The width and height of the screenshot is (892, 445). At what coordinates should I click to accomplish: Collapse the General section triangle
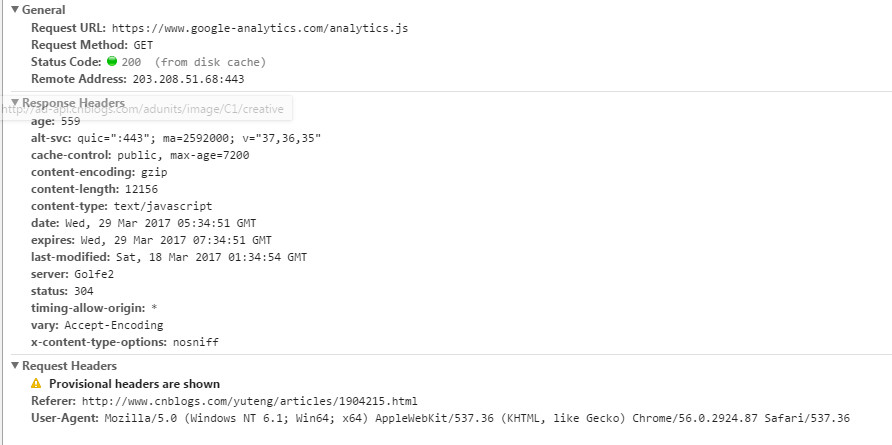pos(15,10)
